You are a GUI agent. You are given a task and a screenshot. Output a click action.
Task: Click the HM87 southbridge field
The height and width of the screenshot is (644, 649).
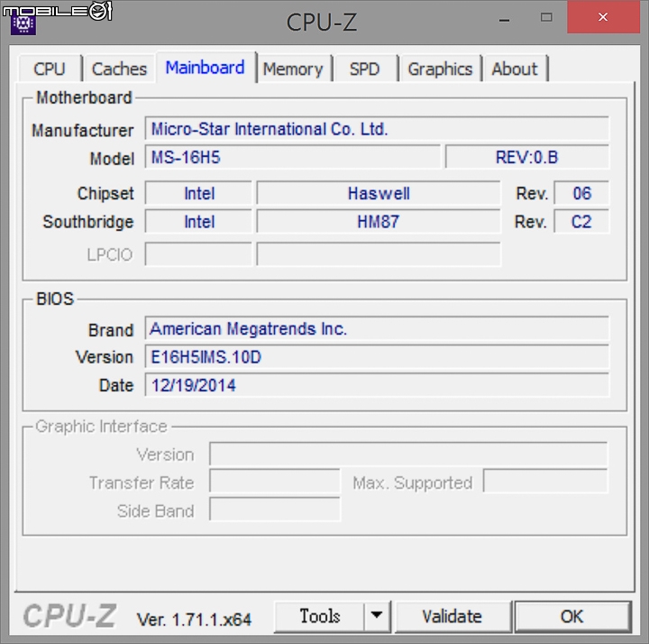pyautogui.click(x=379, y=221)
